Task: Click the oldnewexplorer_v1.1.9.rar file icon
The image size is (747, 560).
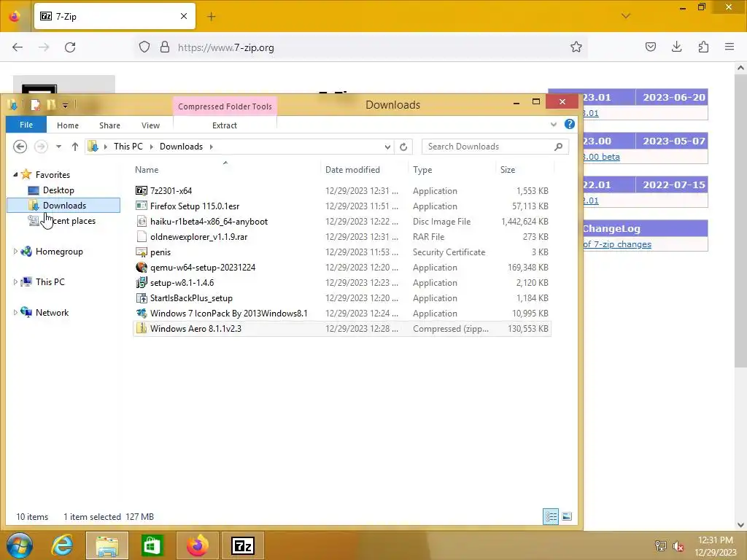Action: click(x=141, y=237)
